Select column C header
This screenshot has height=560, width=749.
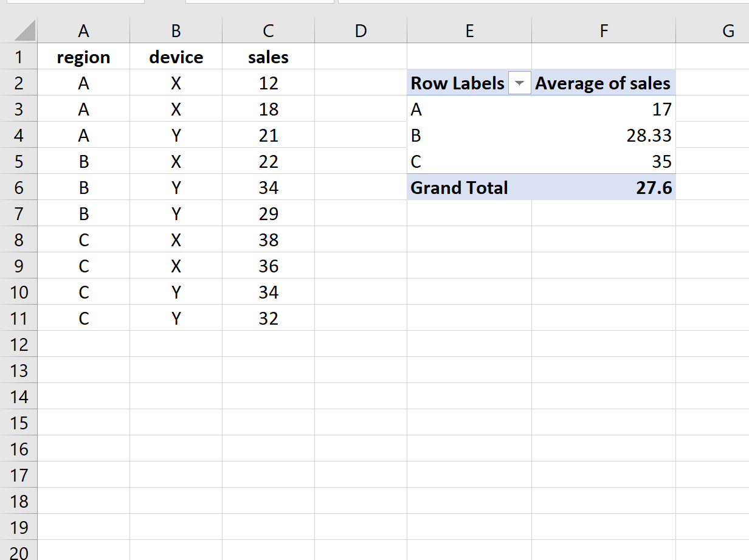pyautogui.click(x=268, y=30)
